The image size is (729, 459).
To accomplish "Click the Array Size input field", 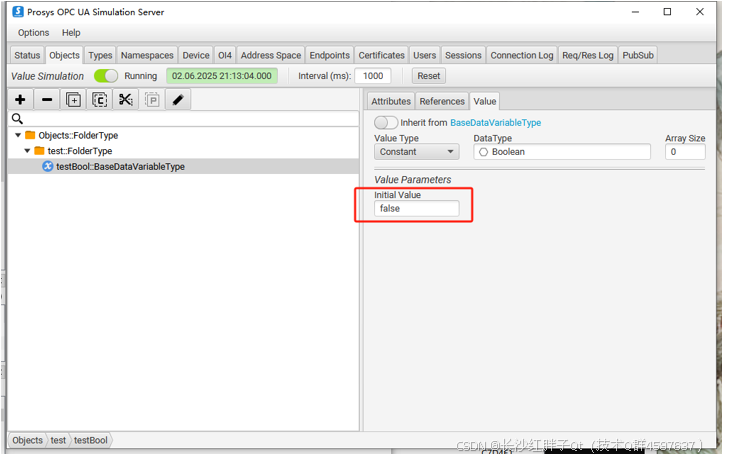I will click(685, 152).
